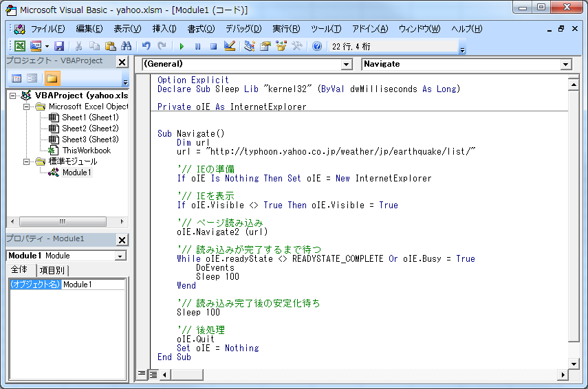Open the 書式(O) menu
This screenshot has height=389, width=588.
point(201,29)
